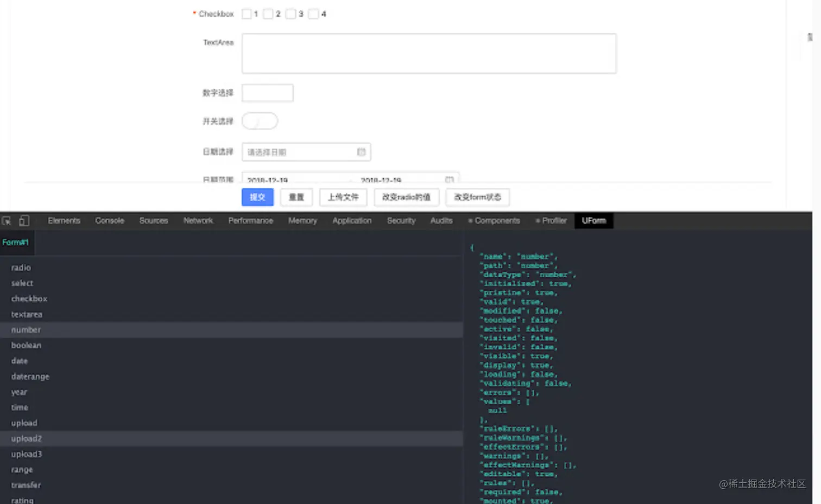The width and height of the screenshot is (821, 504).
Task: Open the transfer entry in the fields list
Action: tap(26, 485)
